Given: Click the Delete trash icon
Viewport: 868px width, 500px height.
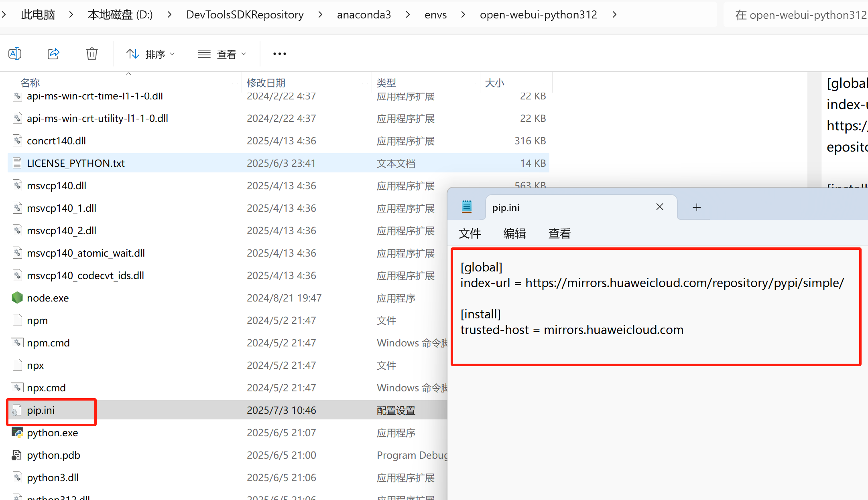Looking at the screenshot, I should click(92, 54).
